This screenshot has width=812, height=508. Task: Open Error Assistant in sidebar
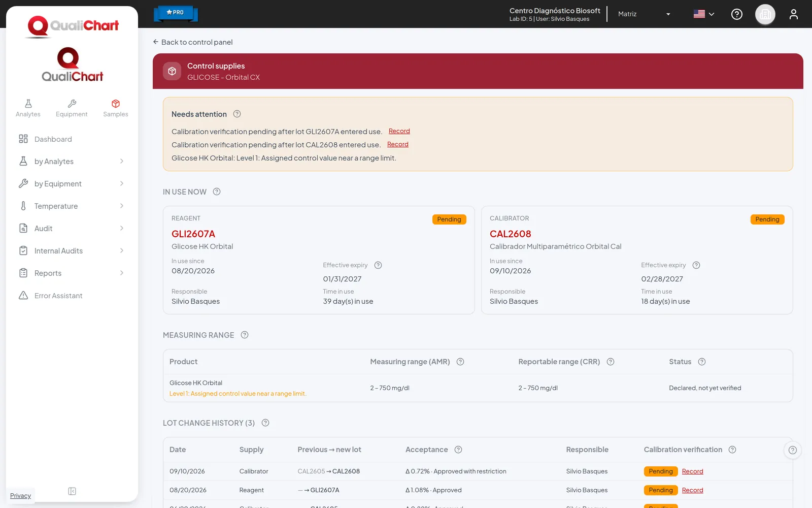(x=72, y=296)
